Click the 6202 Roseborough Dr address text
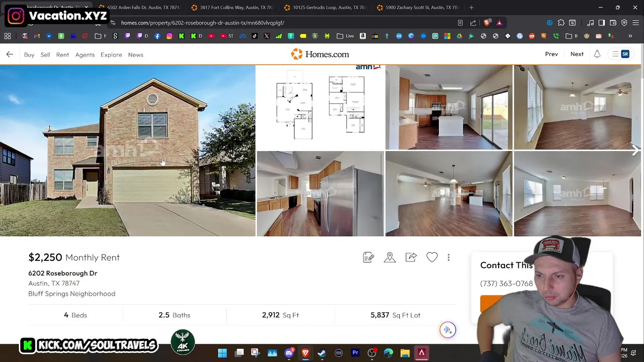Viewport: 644px width, 362px height. (63, 273)
